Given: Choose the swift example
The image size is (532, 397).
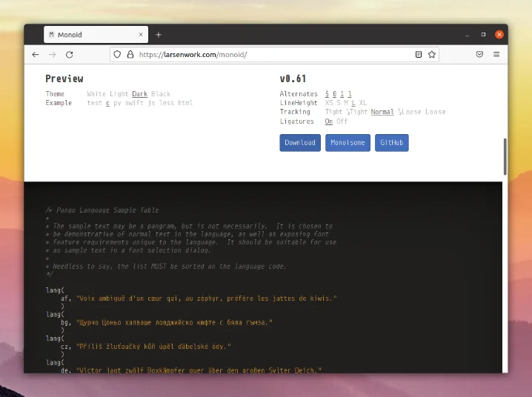Looking at the screenshot, I should [134, 103].
